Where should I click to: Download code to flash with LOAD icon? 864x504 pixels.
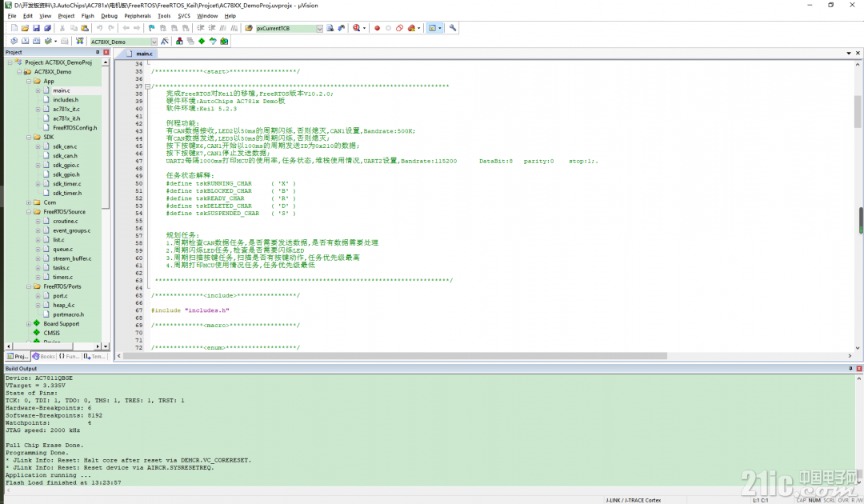(80, 42)
